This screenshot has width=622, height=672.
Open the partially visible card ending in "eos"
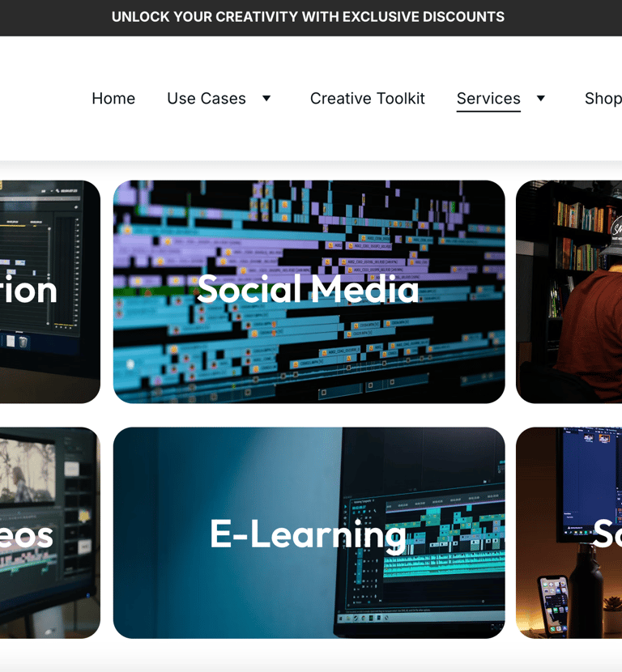coord(50,533)
